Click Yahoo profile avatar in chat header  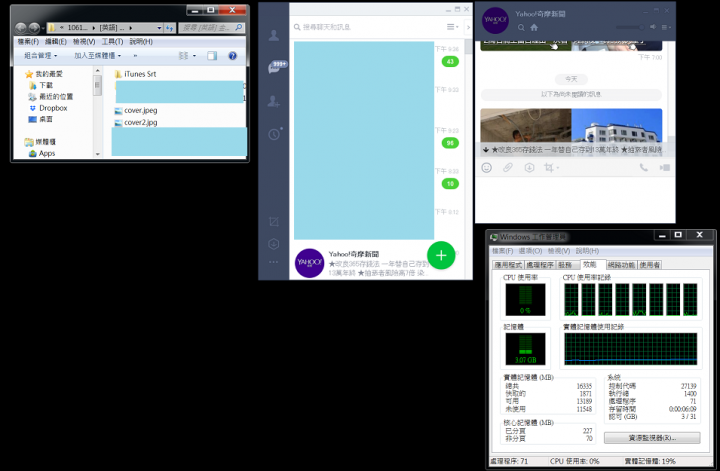(495, 20)
